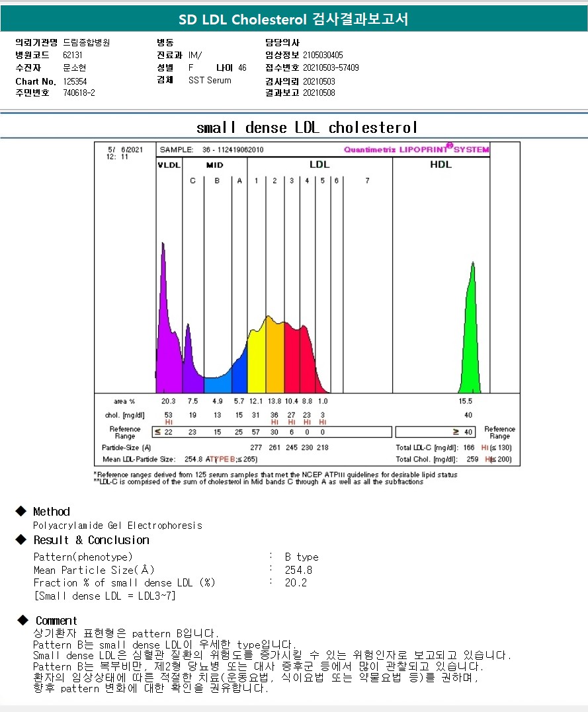Click the Total LDL-C value 166

tap(469, 448)
